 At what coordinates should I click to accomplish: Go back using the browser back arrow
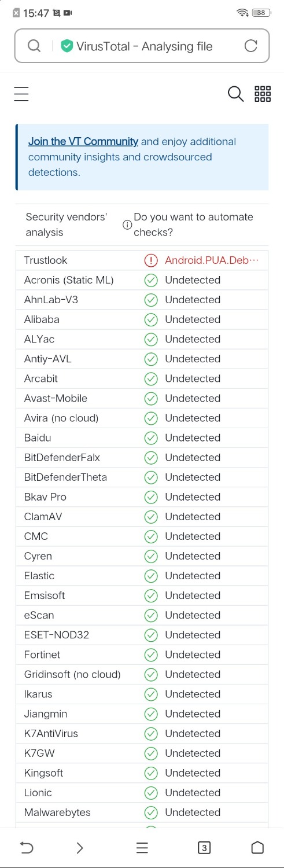tap(27, 848)
